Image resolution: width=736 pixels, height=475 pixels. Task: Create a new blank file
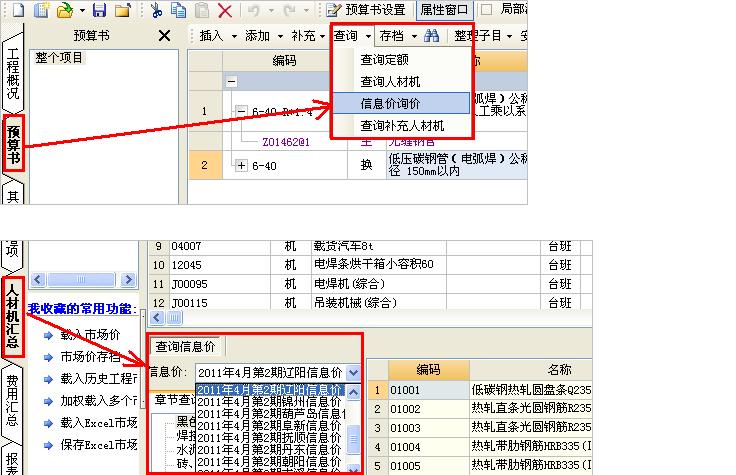point(18,9)
